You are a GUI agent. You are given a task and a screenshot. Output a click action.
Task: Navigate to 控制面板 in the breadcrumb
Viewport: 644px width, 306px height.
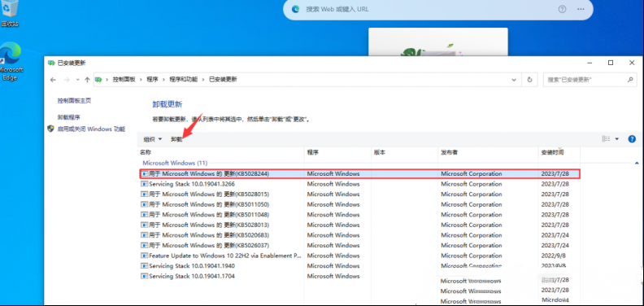point(124,80)
